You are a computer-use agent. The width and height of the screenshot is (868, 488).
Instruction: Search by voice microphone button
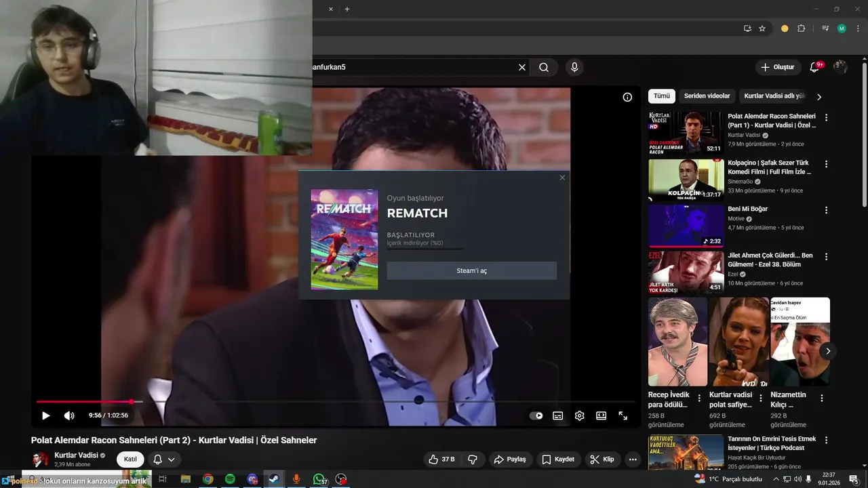pyautogui.click(x=574, y=67)
